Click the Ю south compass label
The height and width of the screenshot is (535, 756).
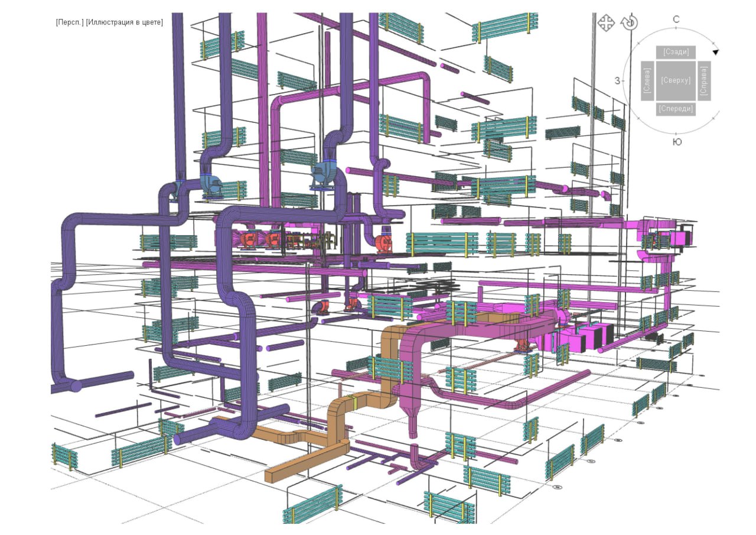(677, 142)
